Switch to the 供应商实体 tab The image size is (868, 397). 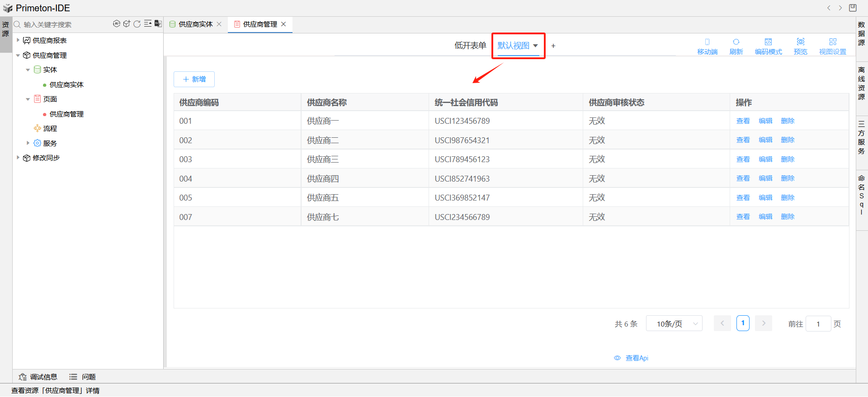pyautogui.click(x=195, y=24)
